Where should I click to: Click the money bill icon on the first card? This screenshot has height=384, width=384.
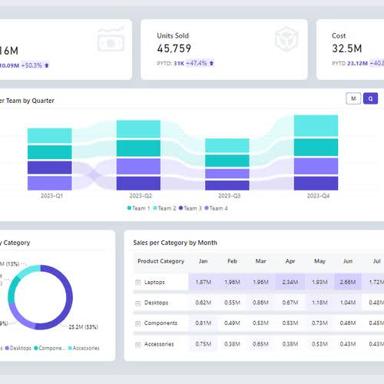point(111,40)
